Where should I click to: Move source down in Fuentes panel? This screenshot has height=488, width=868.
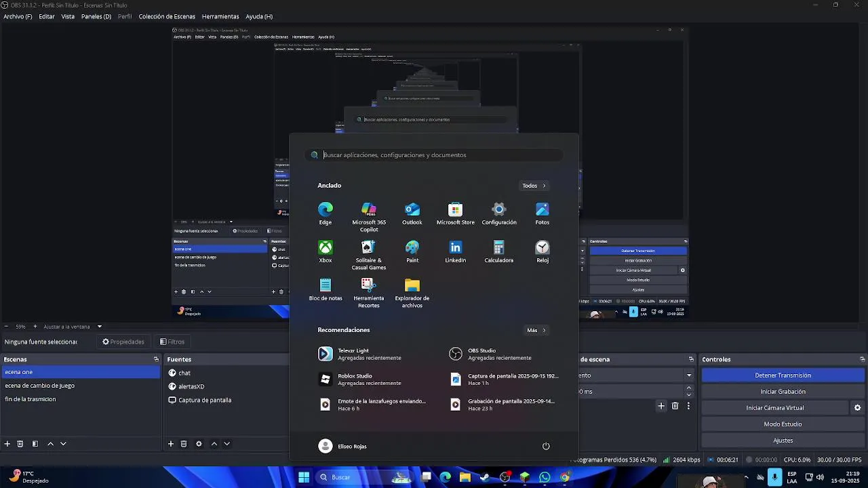(x=226, y=444)
